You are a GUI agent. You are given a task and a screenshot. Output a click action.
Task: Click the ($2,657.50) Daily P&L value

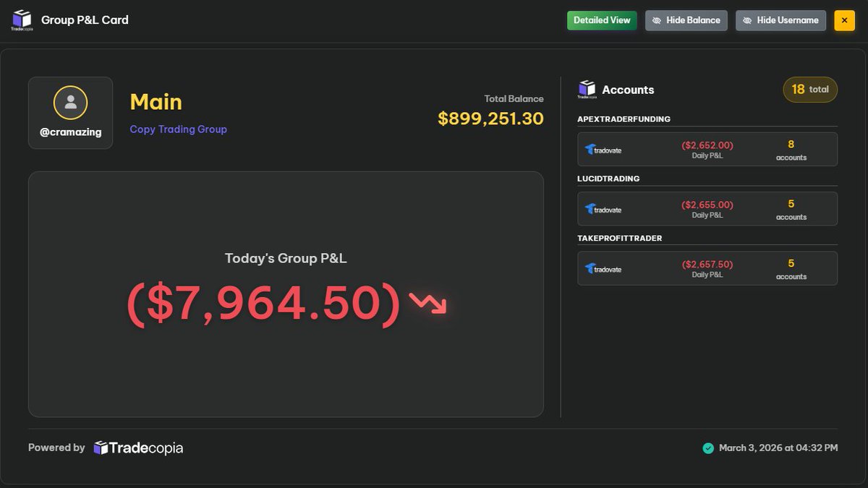(707, 265)
